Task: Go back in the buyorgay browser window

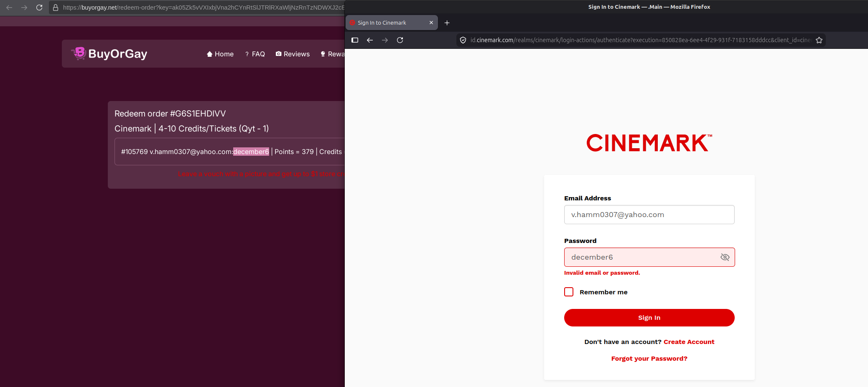Action: [x=9, y=8]
